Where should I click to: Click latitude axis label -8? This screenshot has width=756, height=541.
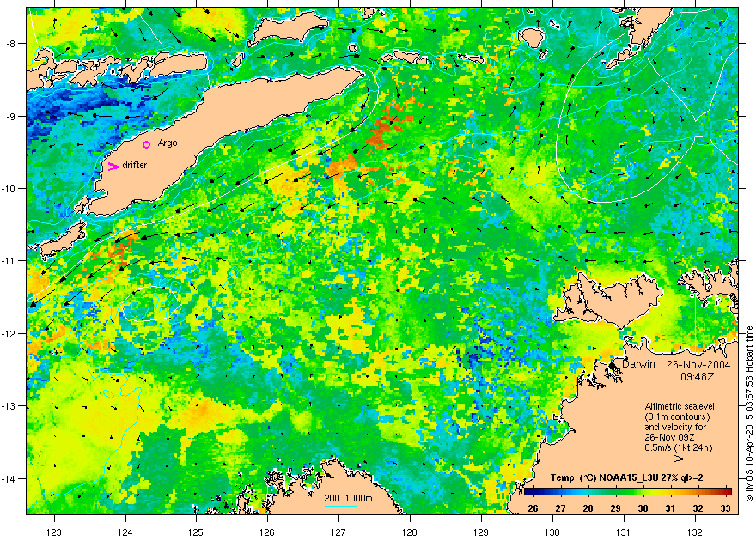(10, 43)
